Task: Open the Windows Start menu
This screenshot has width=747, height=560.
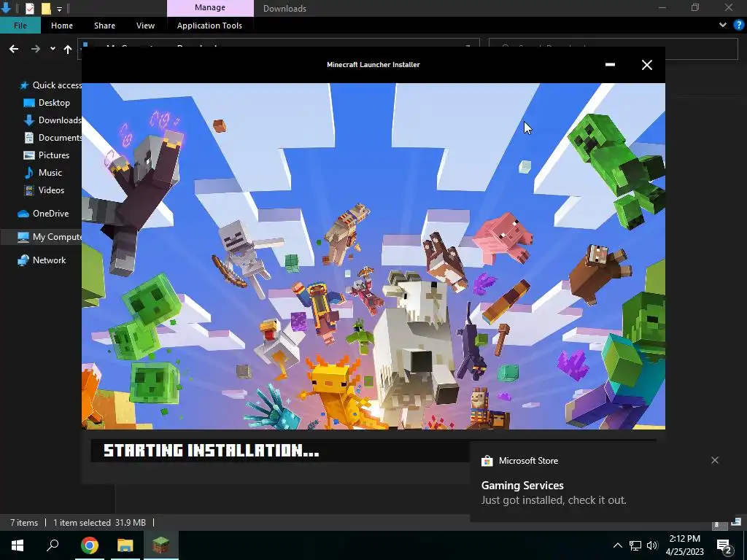Action: tap(18, 545)
